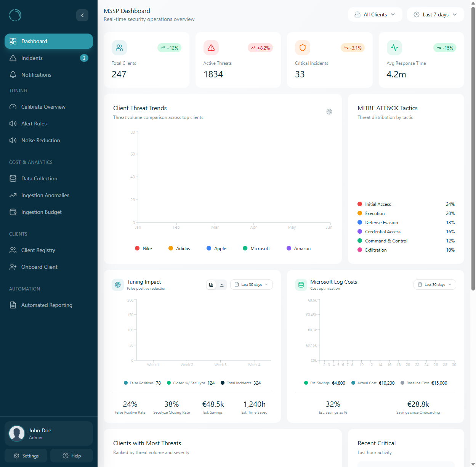Click the Noise Reduction megaphone icon

click(x=13, y=140)
